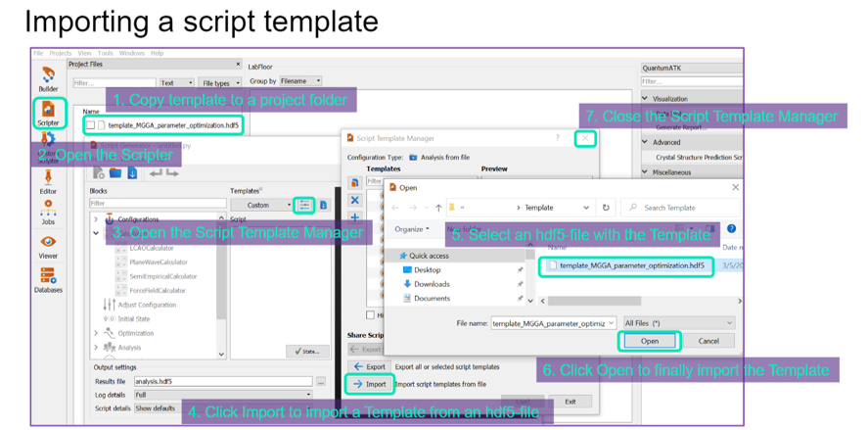868x430 pixels.
Task: Click the blue save template icon beside Custom
Action: (323, 205)
